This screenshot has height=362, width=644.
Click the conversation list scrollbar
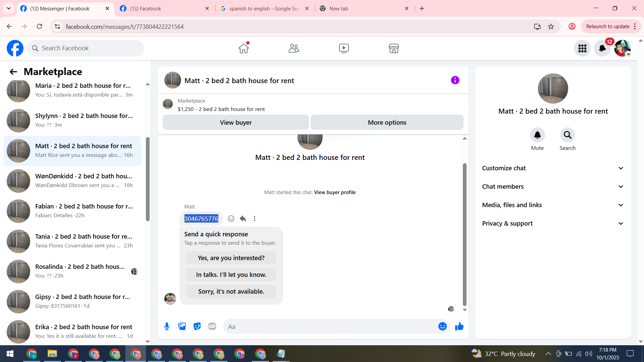pyautogui.click(x=148, y=179)
